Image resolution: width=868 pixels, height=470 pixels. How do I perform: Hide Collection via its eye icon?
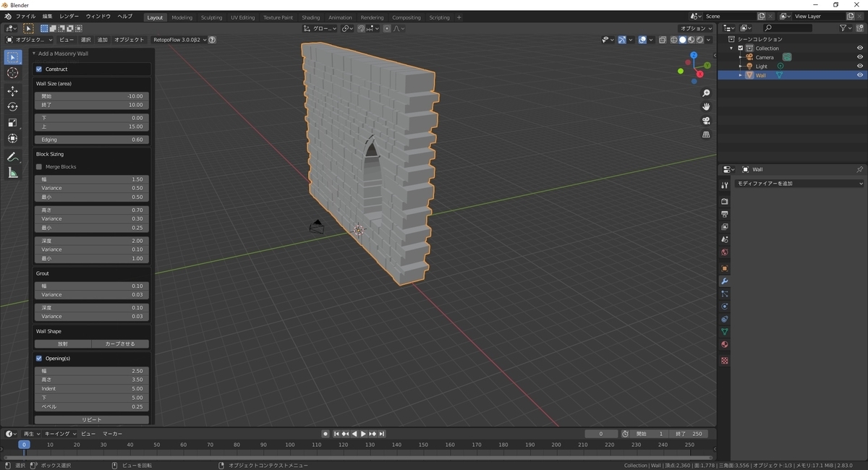point(860,48)
